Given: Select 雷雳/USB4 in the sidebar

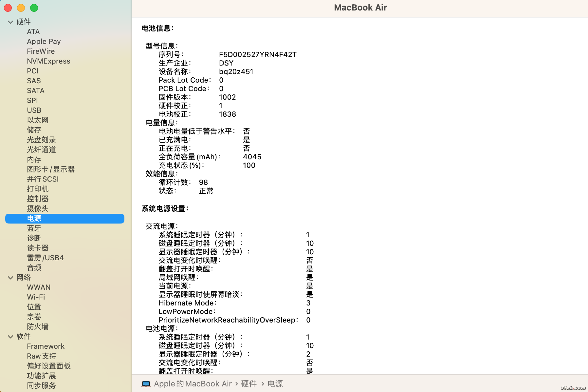Looking at the screenshot, I should (46, 258).
